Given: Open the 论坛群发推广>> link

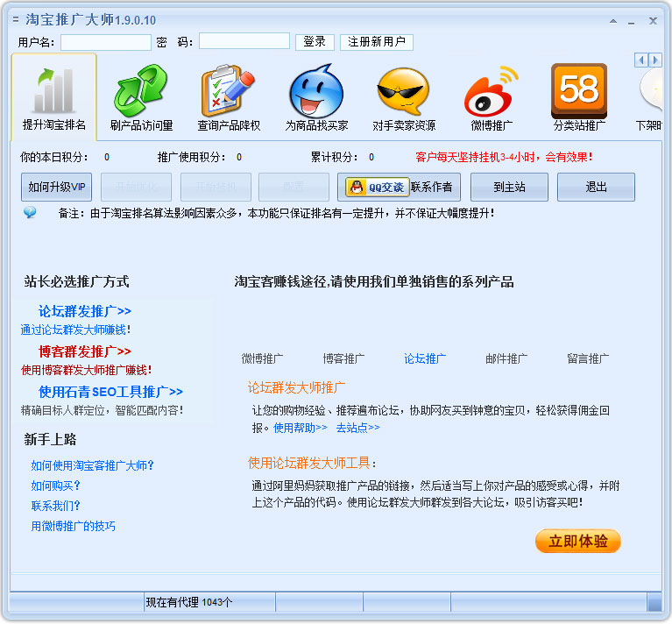Looking at the screenshot, I should pos(85,311).
